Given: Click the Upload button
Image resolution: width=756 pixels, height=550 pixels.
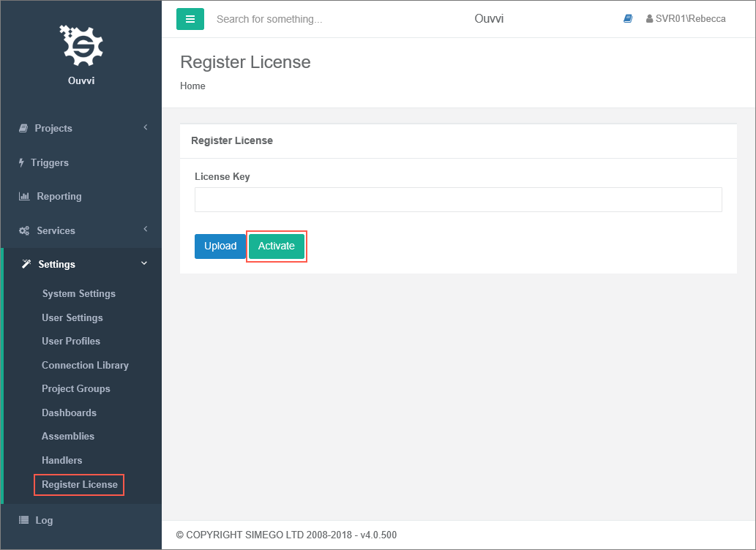Looking at the screenshot, I should click(x=220, y=246).
